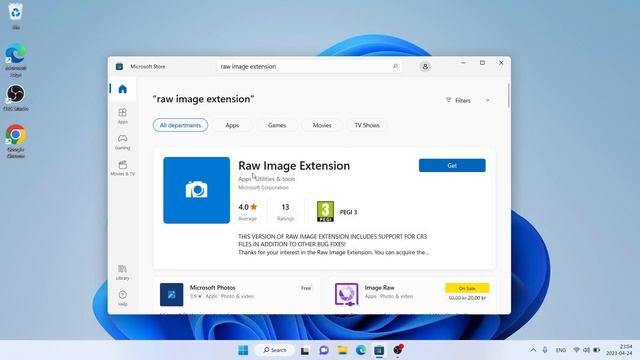Click the Microsoft Photos app icon

point(171,294)
